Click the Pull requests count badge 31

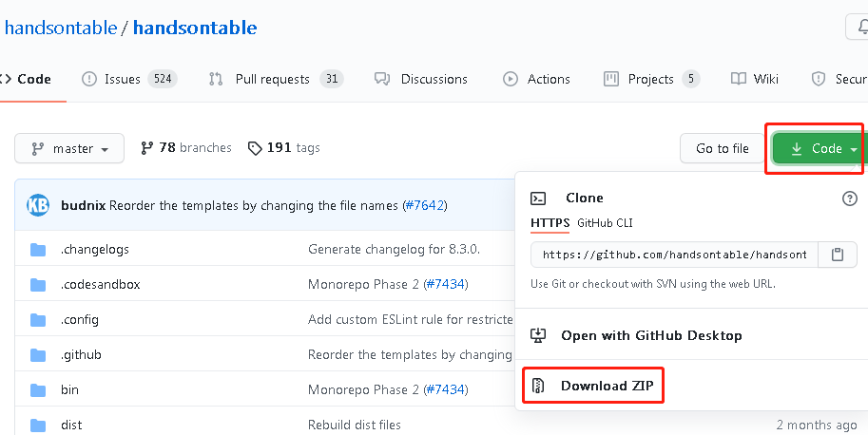[x=332, y=79]
